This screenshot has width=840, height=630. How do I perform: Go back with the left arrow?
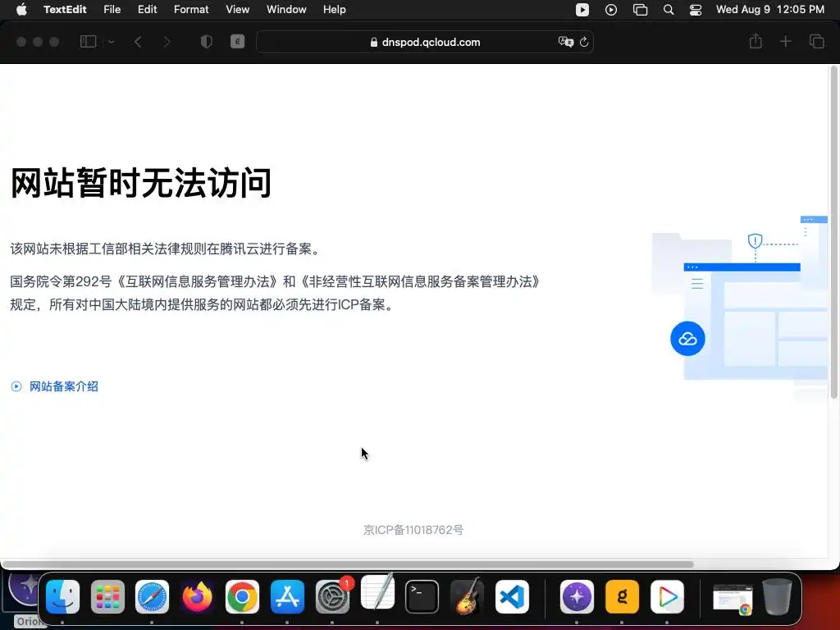138,42
